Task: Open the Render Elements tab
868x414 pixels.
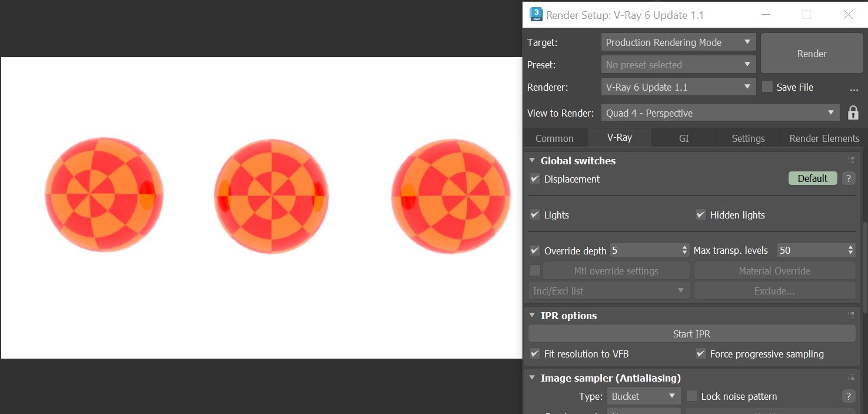Action: pyautogui.click(x=824, y=138)
